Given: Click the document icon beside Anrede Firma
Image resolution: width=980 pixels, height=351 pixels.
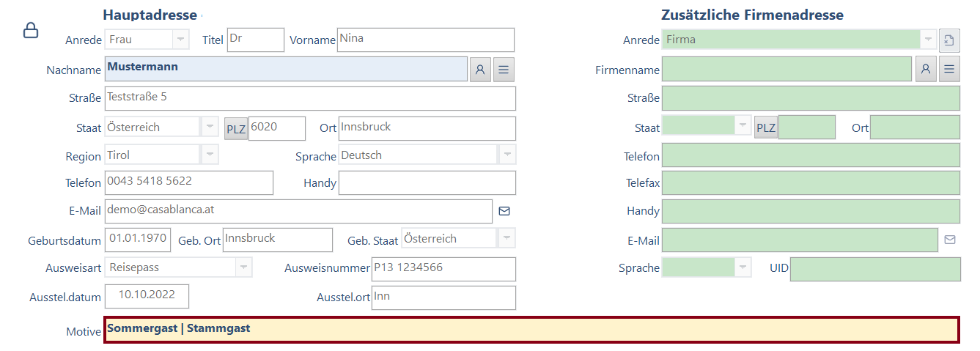Looking at the screenshot, I should 949,40.
